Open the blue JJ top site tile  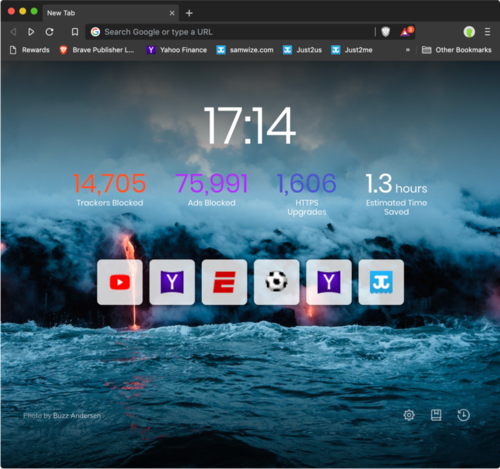(x=381, y=282)
